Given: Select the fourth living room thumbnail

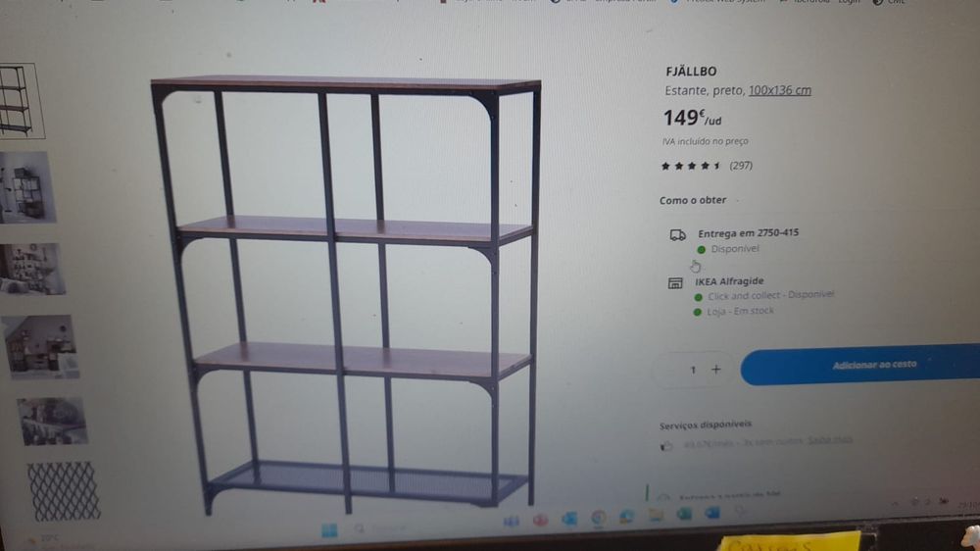Looking at the screenshot, I should tap(41, 346).
